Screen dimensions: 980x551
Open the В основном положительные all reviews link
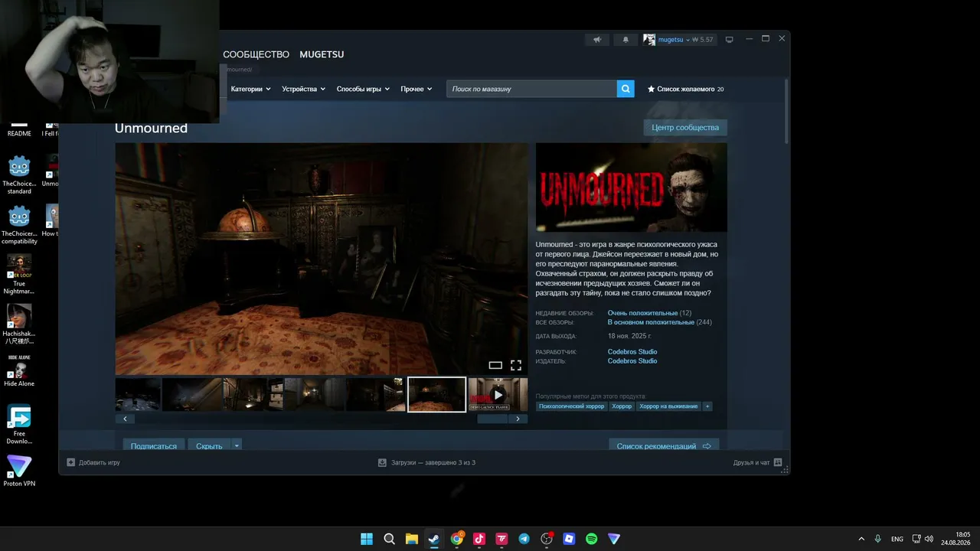(x=651, y=322)
